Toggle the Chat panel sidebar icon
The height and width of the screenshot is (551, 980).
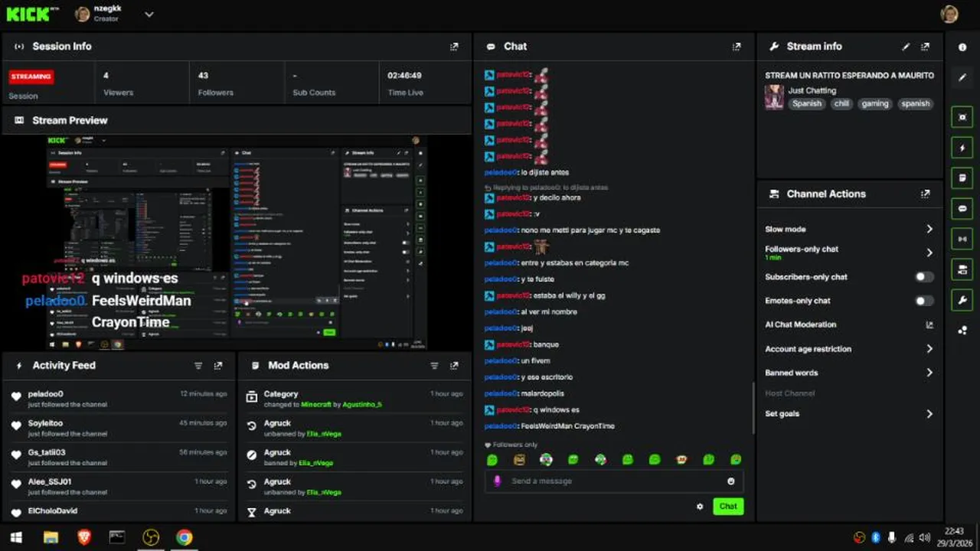point(962,208)
